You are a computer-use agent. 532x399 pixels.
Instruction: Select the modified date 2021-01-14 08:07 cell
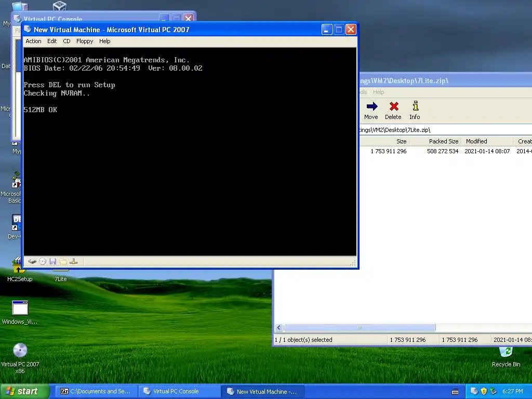pyautogui.click(x=487, y=151)
